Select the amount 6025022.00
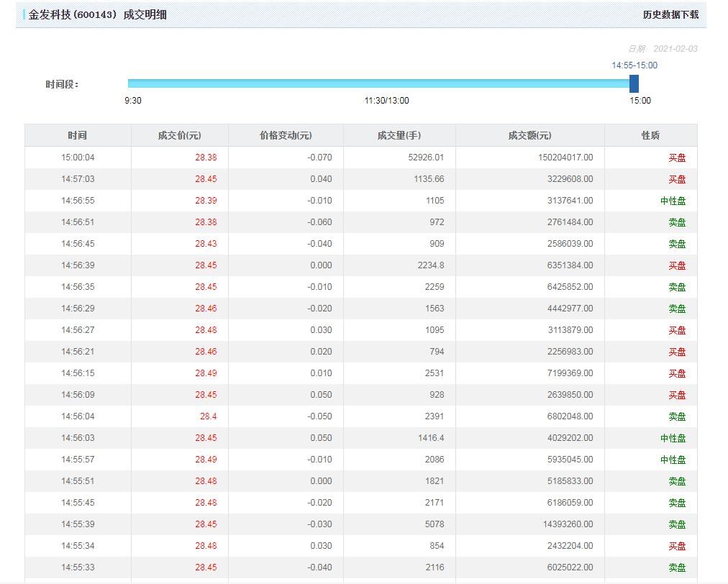The width and height of the screenshot is (728, 584). [x=570, y=567]
